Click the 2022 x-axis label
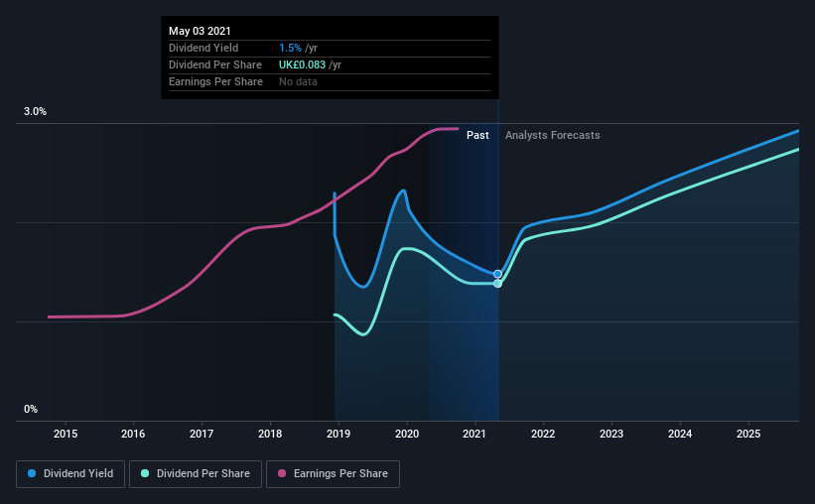 543,434
